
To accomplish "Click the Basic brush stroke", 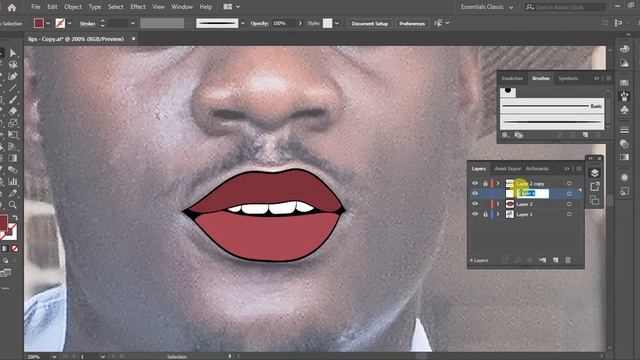I will pyautogui.click(x=552, y=106).
